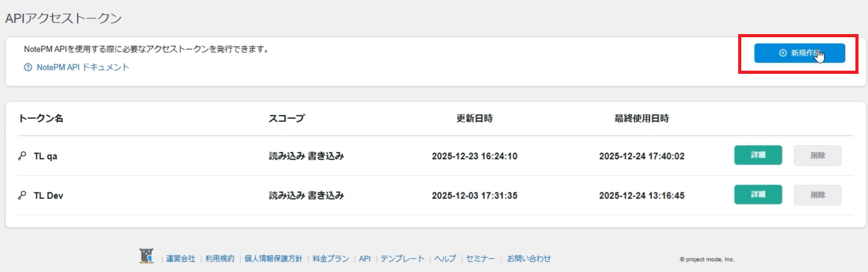
Task: Click 削除 for the TL Dev token
Action: pyautogui.click(x=818, y=195)
